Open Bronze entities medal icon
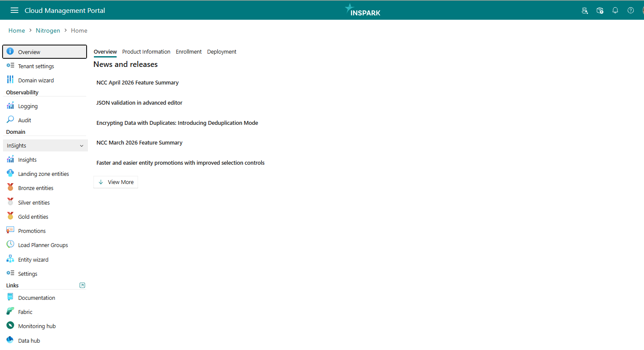This screenshot has width=644, height=350. (x=10, y=187)
